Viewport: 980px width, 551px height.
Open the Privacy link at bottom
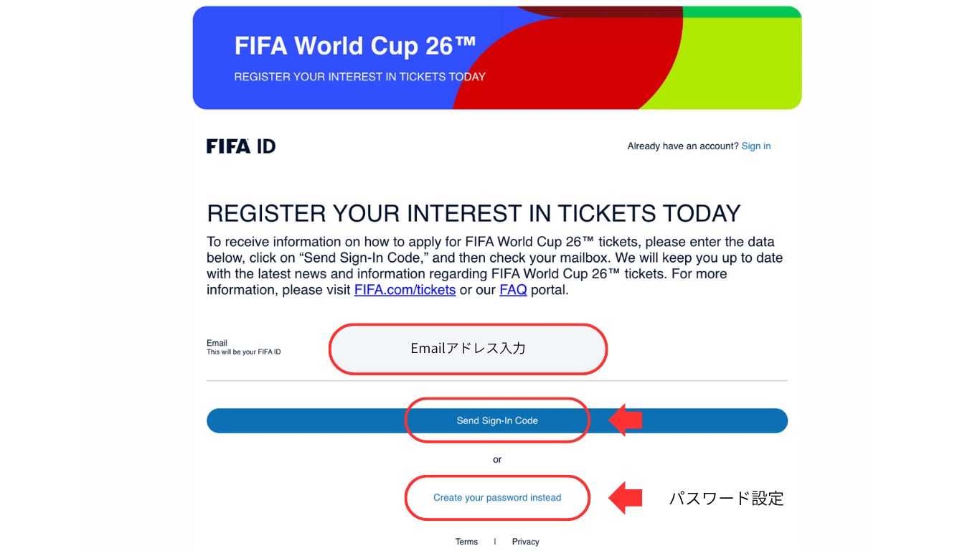(x=525, y=542)
